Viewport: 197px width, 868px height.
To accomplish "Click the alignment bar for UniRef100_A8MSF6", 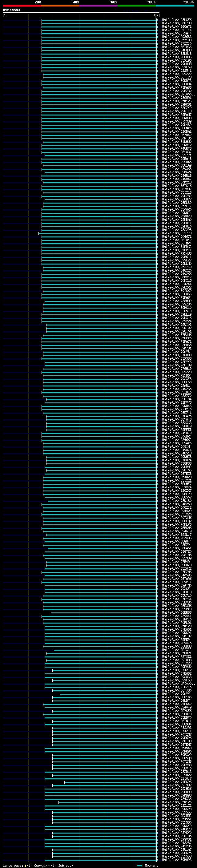I will coord(100,20).
